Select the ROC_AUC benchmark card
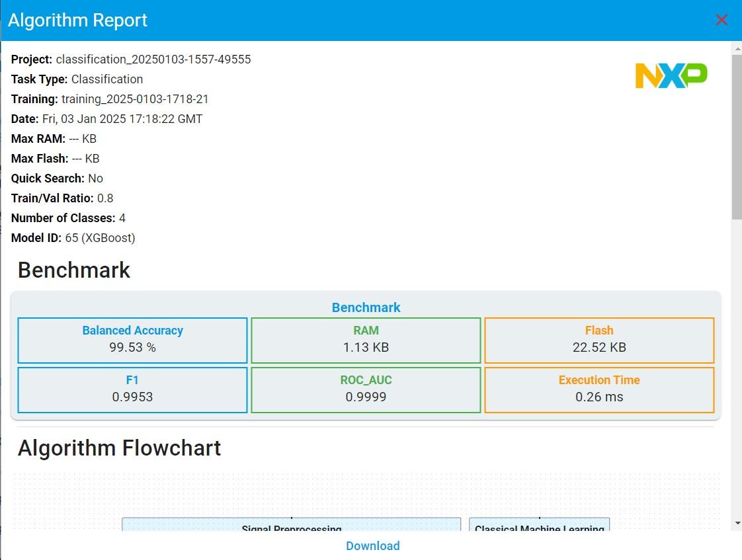Screen dimensions: 742x560 [x=366, y=389]
